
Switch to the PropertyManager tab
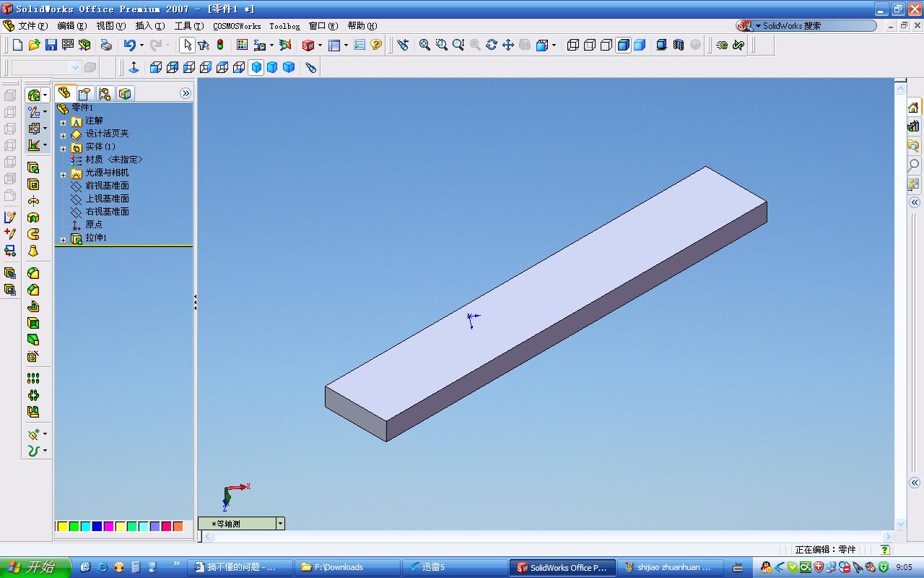[84, 93]
